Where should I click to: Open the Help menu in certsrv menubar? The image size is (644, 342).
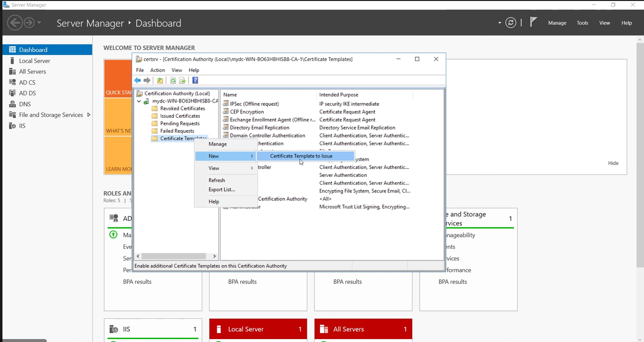(x=194, y=70)
